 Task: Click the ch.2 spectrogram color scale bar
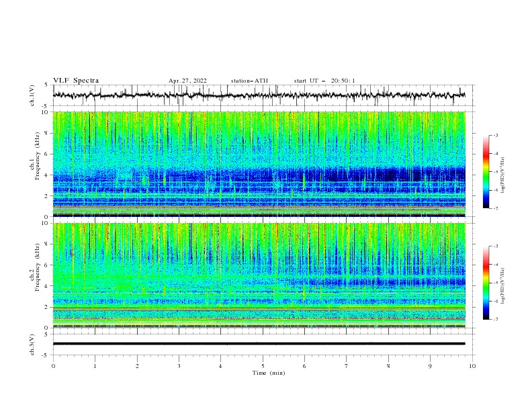(x=486, y=283)
